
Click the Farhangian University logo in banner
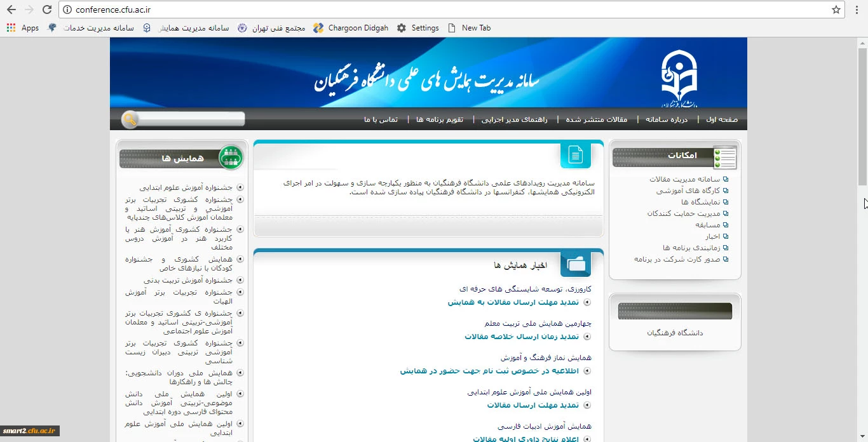coord(679,77)
